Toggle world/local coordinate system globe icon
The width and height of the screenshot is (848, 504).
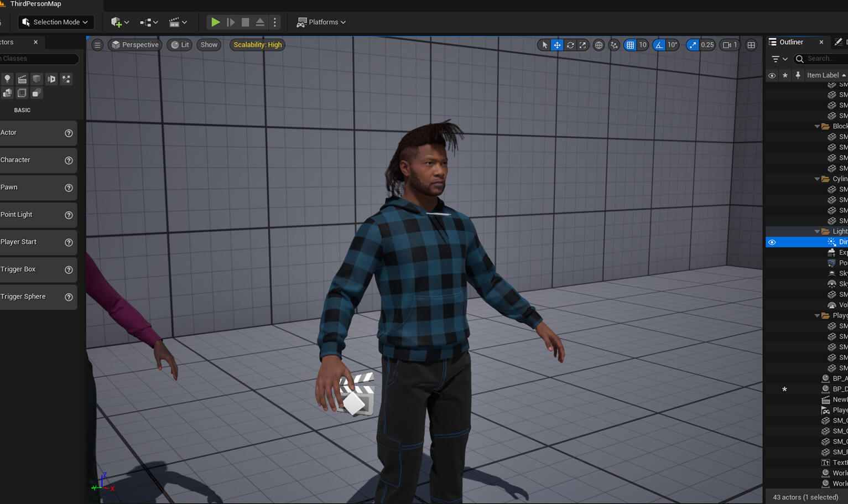(599, 45)
